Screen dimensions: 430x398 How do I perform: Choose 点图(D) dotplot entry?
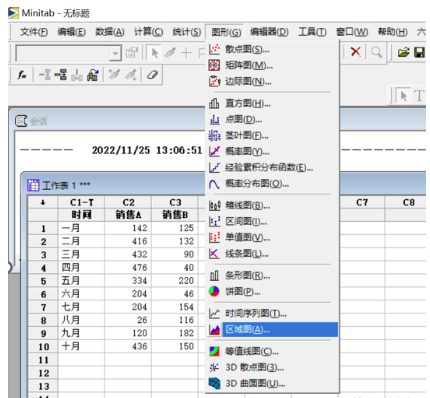coord(272,120)
